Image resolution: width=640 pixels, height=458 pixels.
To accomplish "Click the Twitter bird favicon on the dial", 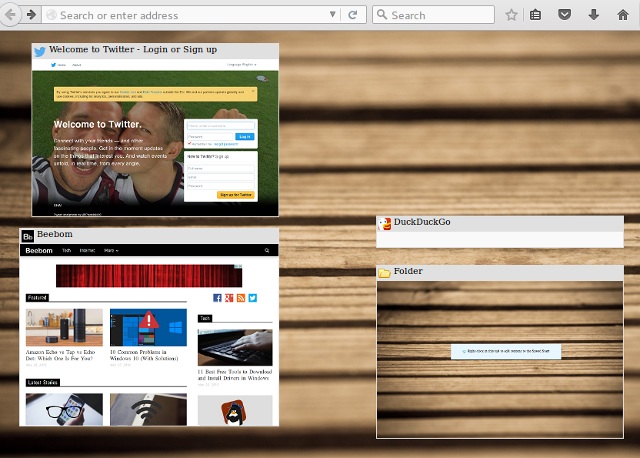I will (x=40, y=51).
